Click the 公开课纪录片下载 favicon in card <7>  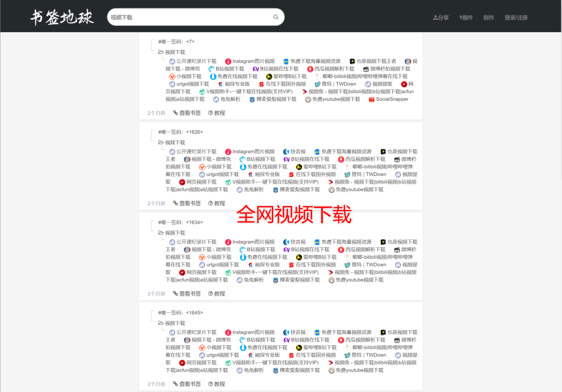click(172, 61)
